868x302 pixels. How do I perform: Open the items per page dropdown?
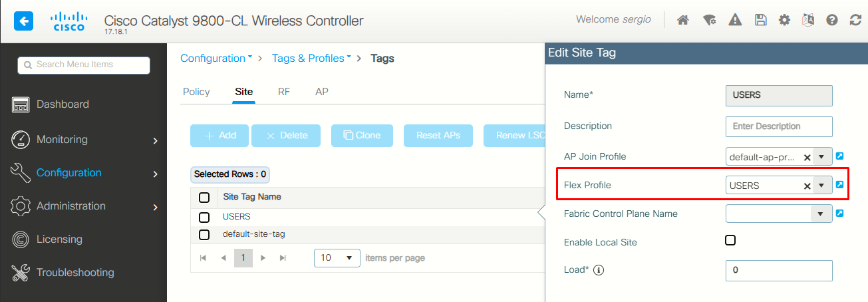pyautogui.click(x=337, y=257)
